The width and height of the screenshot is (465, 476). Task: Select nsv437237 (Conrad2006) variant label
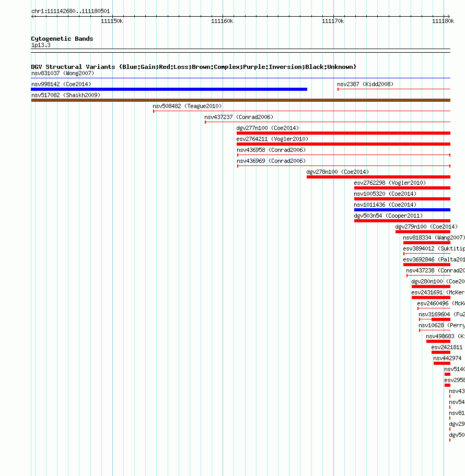239,117
